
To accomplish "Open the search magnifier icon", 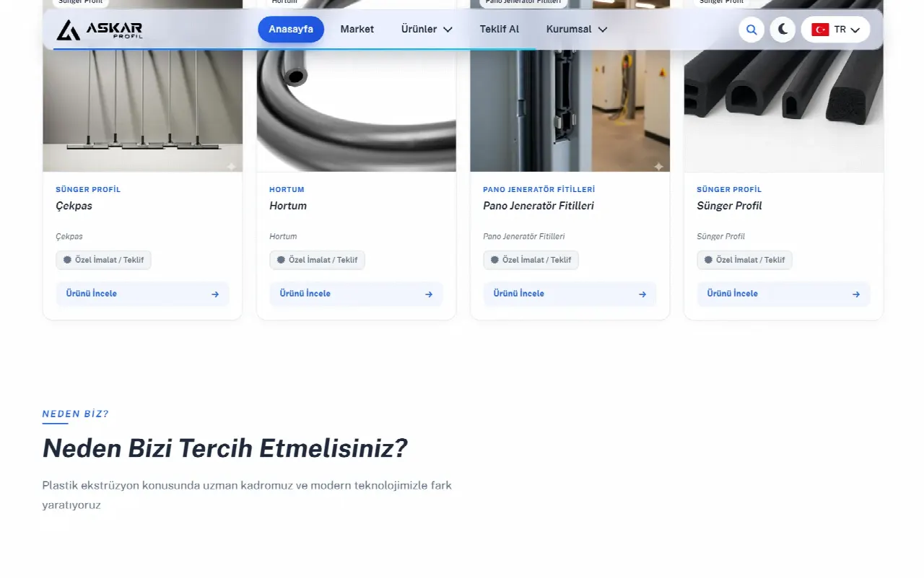I will click(751, 30).
